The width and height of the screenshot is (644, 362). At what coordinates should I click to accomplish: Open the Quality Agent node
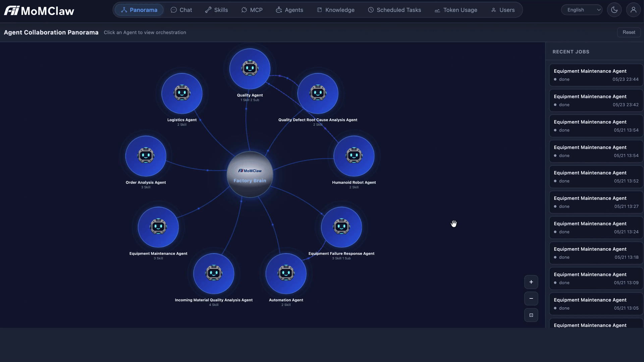click(250, 69)
